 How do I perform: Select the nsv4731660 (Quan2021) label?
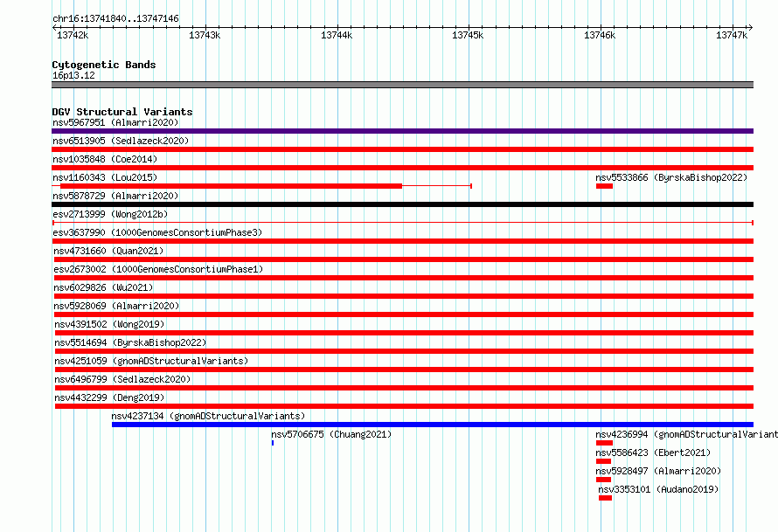tap(108, 251)
